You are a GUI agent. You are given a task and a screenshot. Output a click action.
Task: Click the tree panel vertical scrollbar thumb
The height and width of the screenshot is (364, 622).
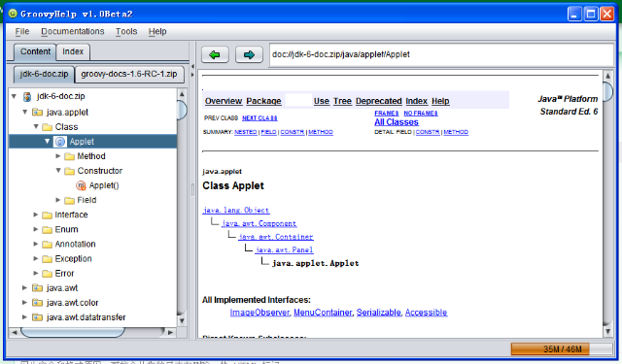pos(182,110)
